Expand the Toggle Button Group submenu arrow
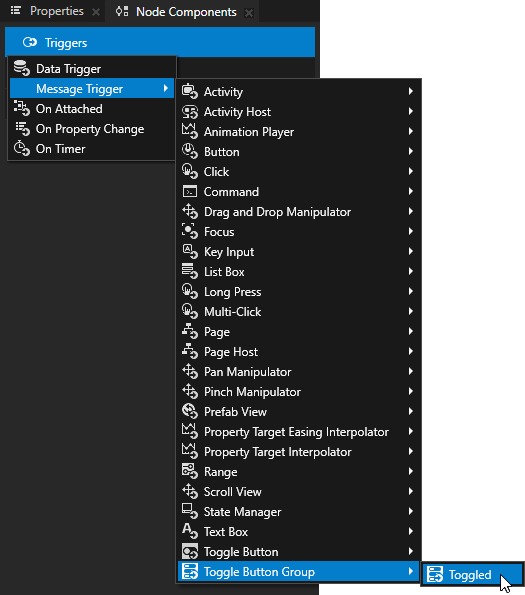 (x=410, y=571)
